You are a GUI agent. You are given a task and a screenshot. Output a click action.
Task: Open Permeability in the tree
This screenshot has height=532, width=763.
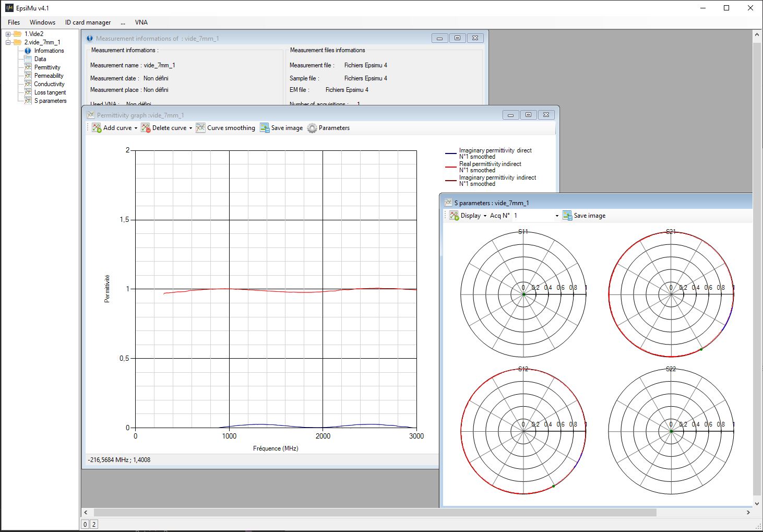(49, 76)
